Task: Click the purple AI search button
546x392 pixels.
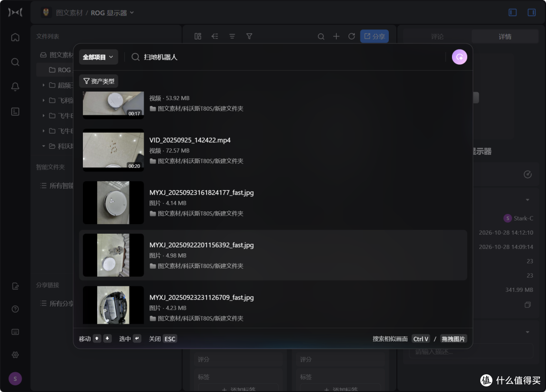Action: (x=459, y=57)
